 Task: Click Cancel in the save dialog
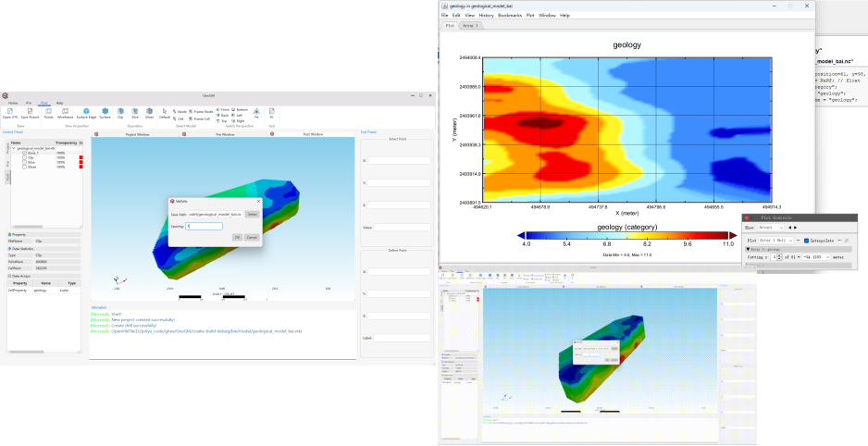251,237
